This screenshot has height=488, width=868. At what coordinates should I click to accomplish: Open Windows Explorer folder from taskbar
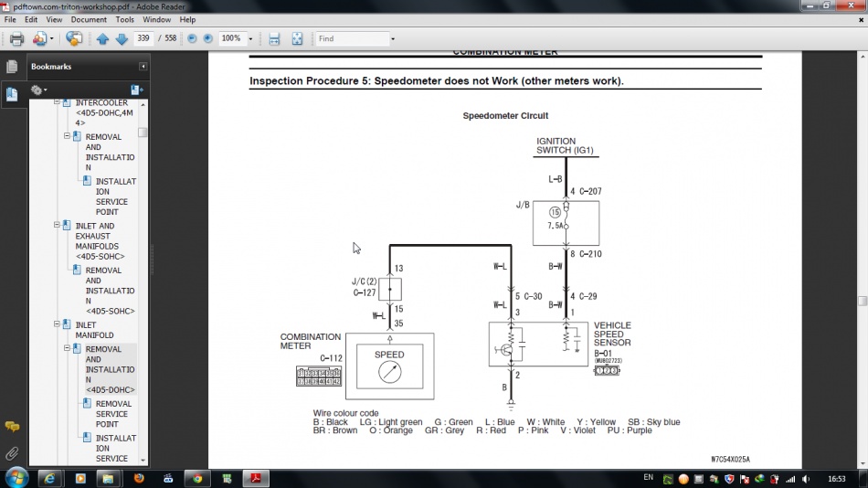click(x=108, y=479)
